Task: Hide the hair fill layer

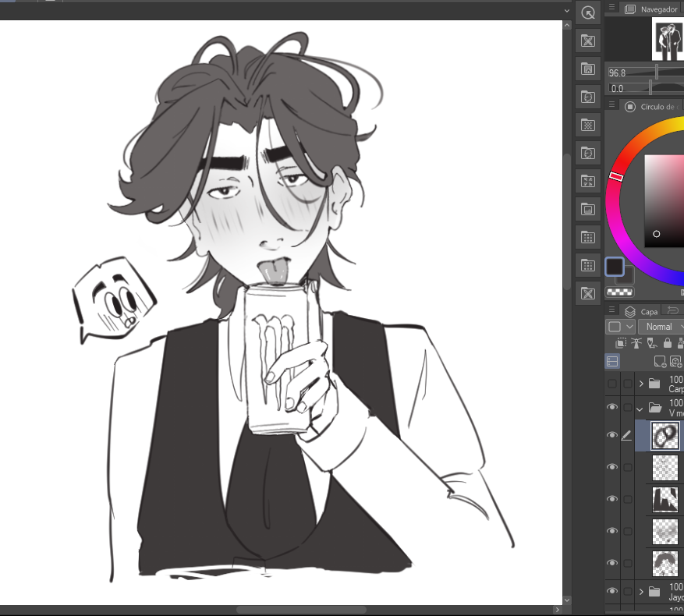Action: point(612,563)
